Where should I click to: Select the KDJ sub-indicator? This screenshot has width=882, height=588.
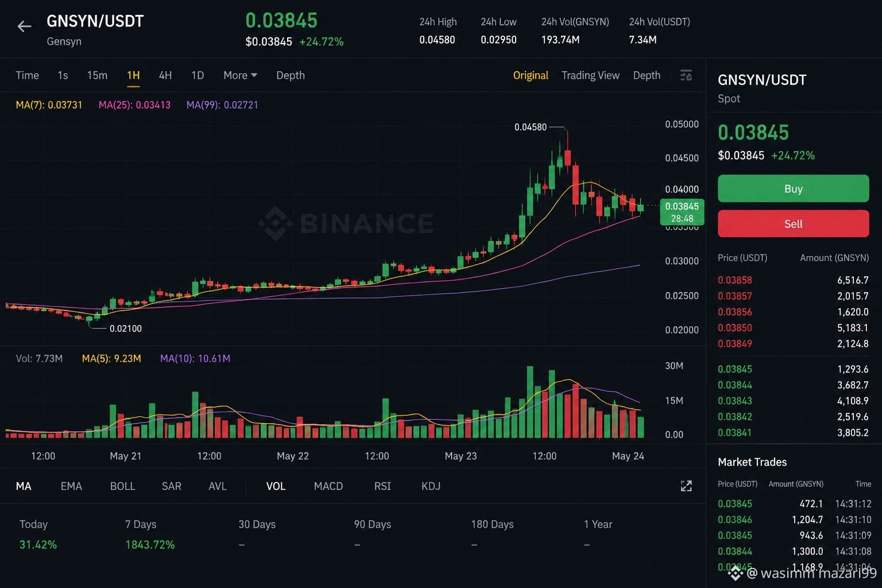tap(431, 486)
